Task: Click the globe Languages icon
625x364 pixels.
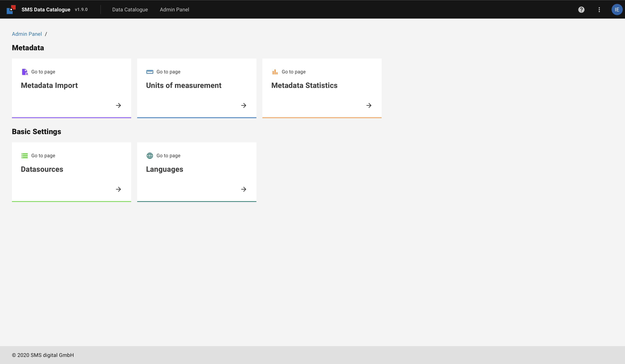Action: click(x=150, y=156)
